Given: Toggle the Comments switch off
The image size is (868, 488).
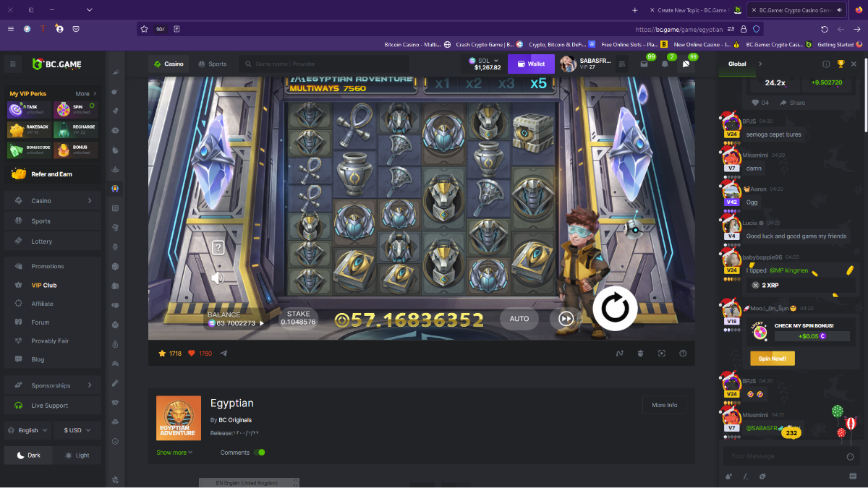Looking at the screenshot, I should point(259,453).
